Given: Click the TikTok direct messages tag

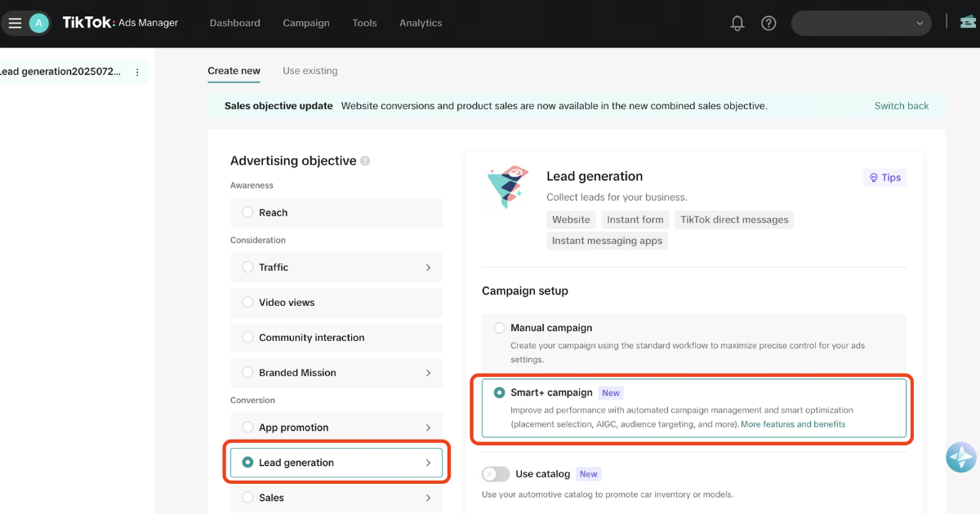Looking at the screenshot, I should [x=734, y=219].
